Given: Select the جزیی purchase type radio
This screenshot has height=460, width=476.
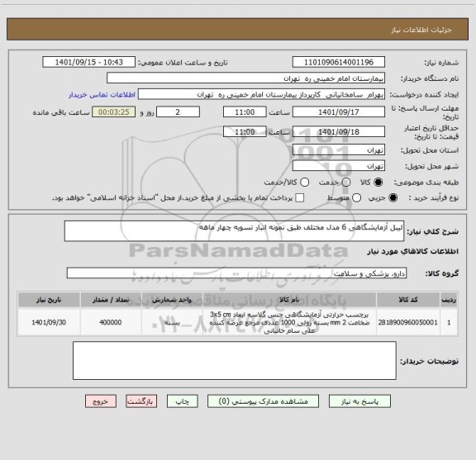Looking at the screenshot, I should 393,198.
